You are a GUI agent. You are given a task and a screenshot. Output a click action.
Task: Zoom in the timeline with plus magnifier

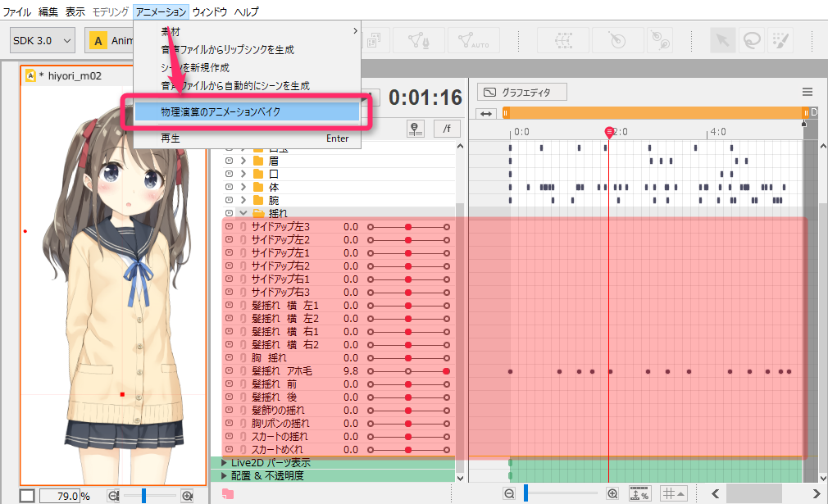(612, 494)
